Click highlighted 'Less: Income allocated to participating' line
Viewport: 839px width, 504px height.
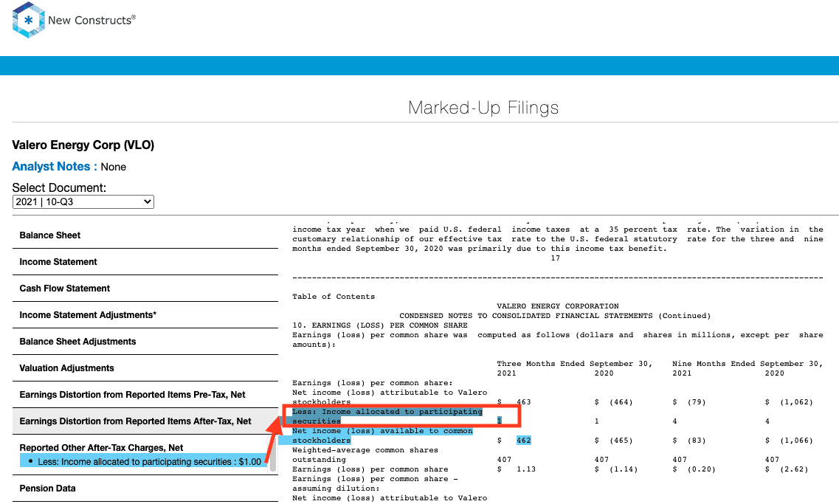tap(387, 412)
